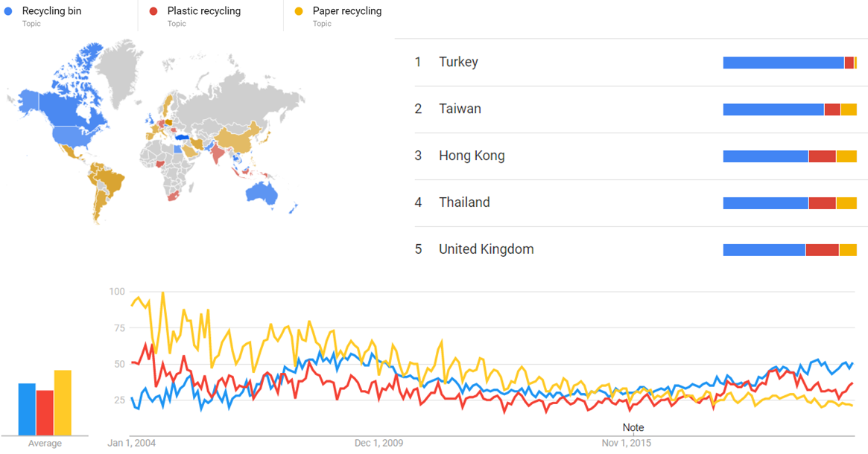Click the red Average bar
This screenshot has width=868, height=454.
pyautogui.click(x=45, y=412)
